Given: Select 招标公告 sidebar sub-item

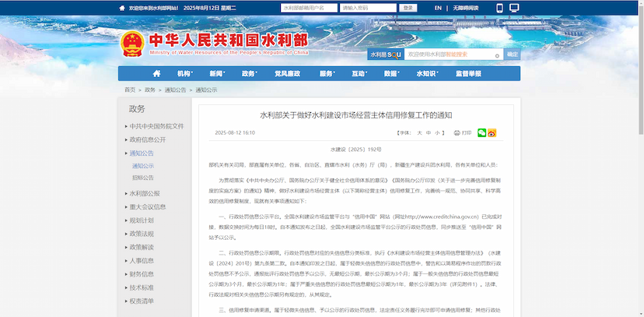Looking at the screenshot, I should 143,178.
